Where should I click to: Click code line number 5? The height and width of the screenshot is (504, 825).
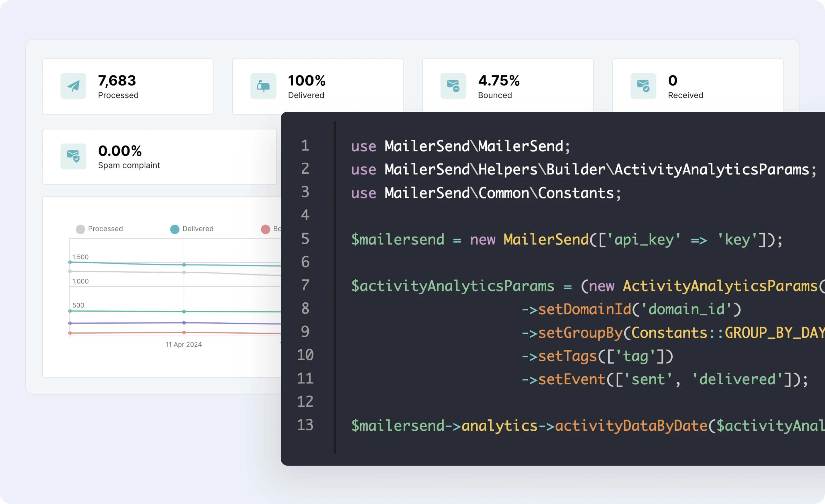(x=305, y=239)
